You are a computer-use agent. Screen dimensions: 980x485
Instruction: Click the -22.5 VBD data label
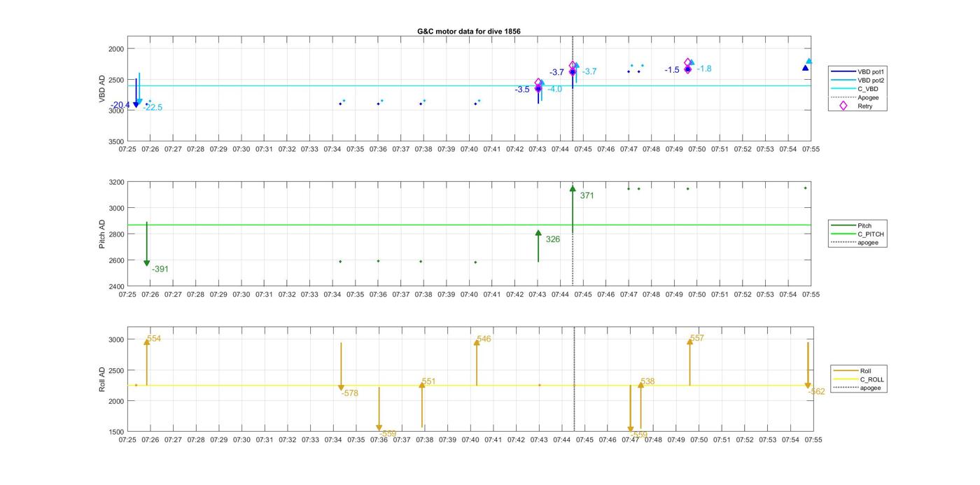pos(153,107)
